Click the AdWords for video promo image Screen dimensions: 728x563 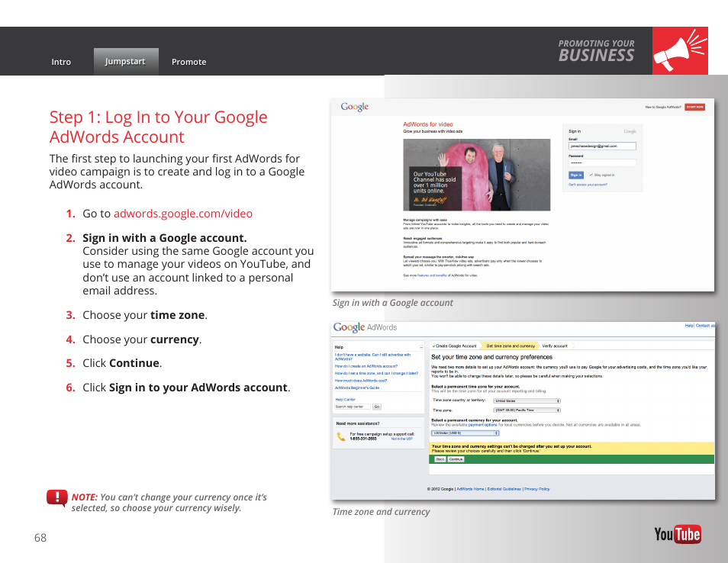point(476,175)
